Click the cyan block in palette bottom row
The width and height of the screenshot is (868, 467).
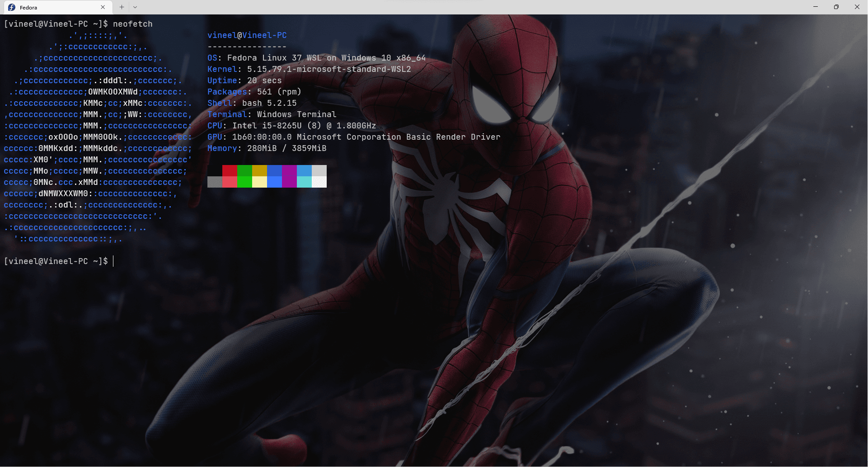click(304, 182)
